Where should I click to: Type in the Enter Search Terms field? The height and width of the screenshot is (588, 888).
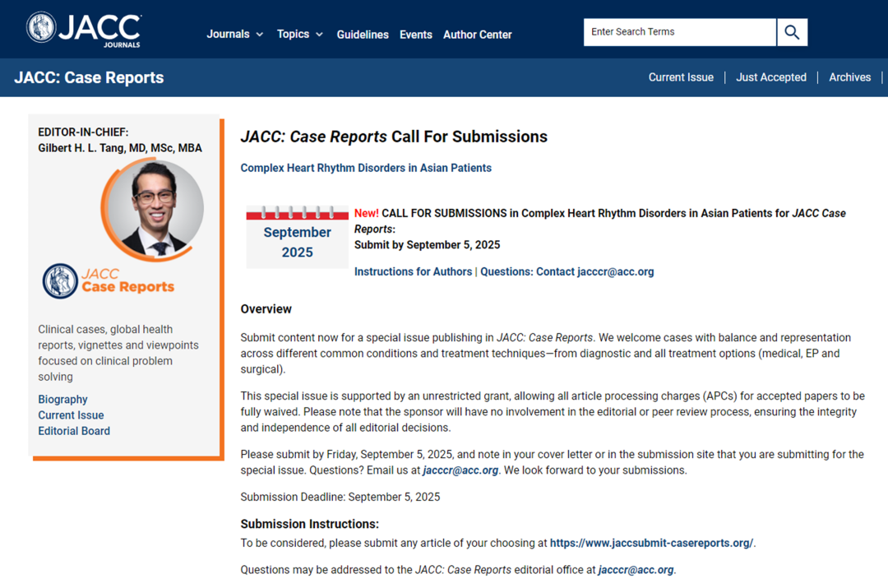coord(679,32)
